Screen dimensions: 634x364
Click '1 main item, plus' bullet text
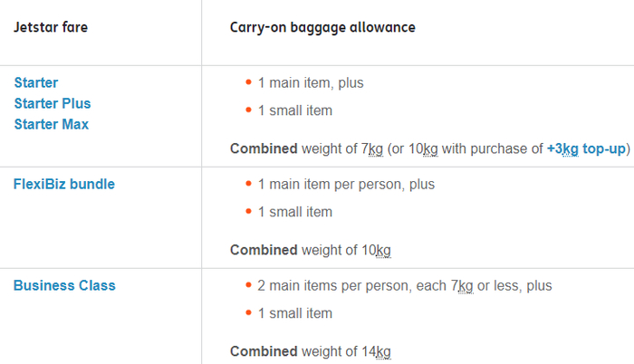[x=310, y=82]
